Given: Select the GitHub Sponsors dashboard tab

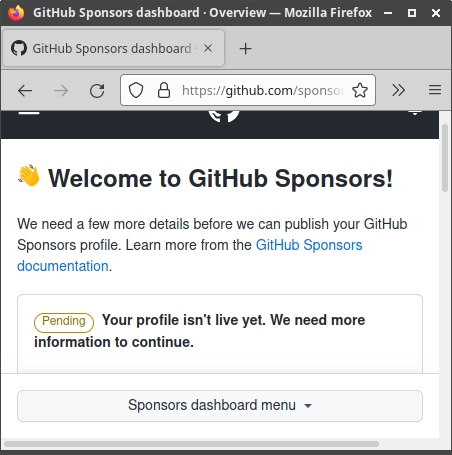Looking at the screenshot, I should pos(113,48).
